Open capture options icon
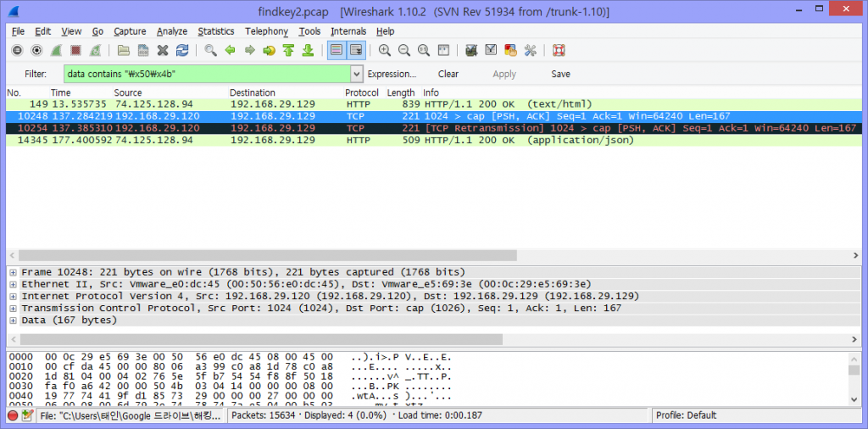The width and height of the screenshot is (868, 429). coord(36,50)
